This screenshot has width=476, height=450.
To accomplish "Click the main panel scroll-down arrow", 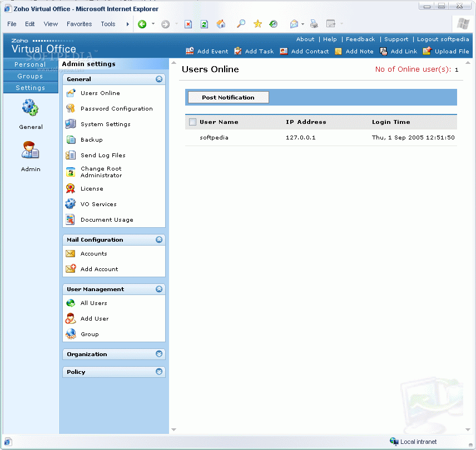I will pos(468,429).
